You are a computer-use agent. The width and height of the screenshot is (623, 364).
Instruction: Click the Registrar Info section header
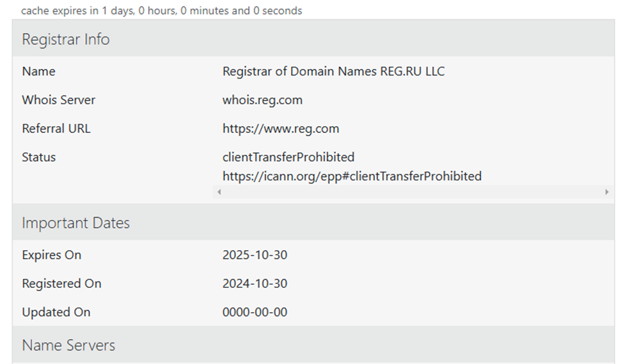[313, 39]
